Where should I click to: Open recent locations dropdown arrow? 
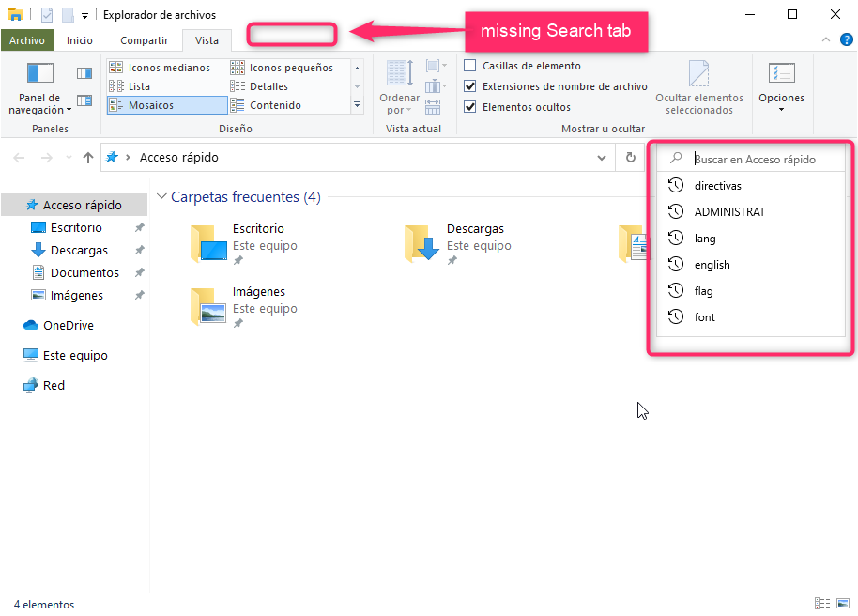(x=69, y=158)
